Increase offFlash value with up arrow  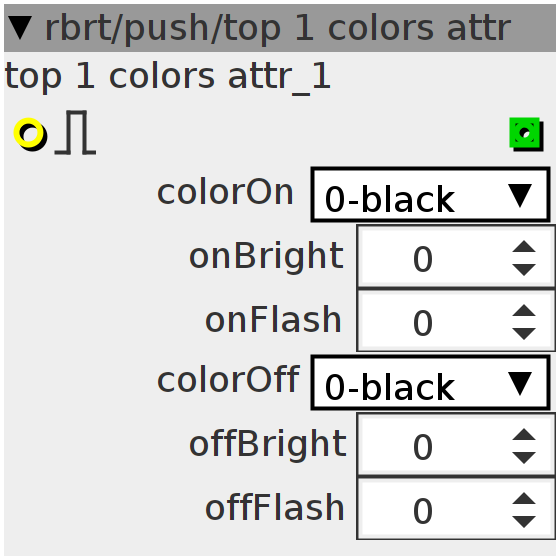[x=524, y=498]
